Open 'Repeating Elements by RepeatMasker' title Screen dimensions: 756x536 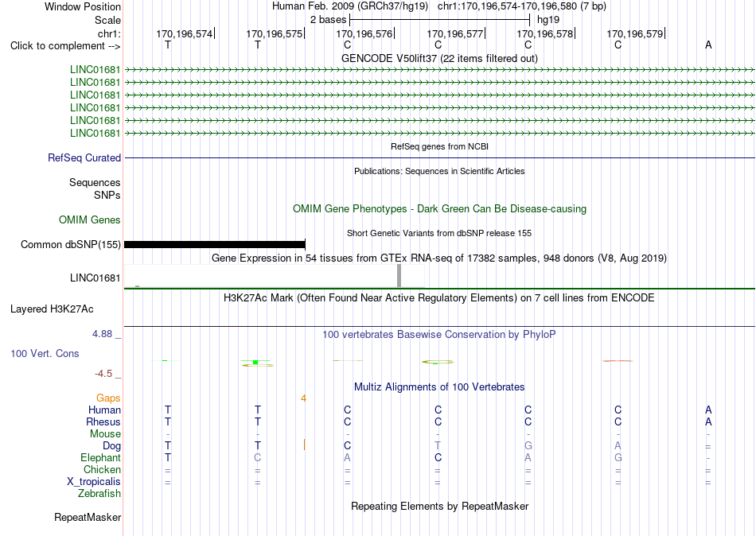pos(439,506)
